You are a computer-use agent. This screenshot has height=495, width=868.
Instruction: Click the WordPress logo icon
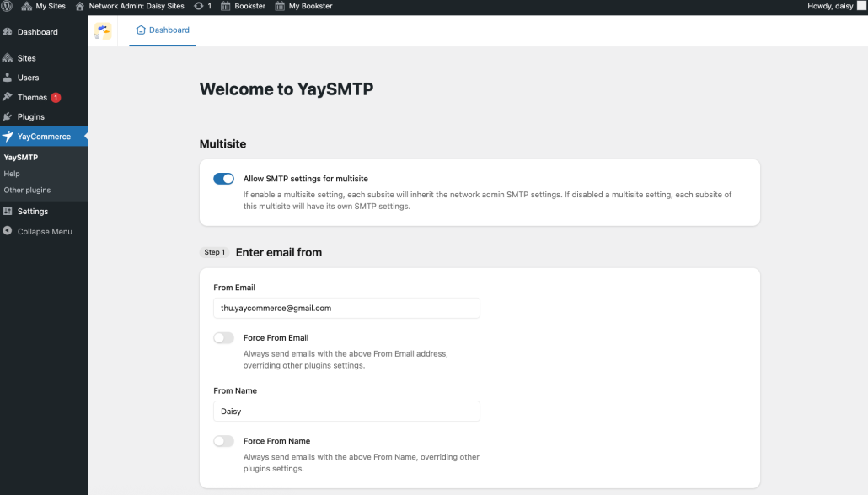[x=9, y=6]
